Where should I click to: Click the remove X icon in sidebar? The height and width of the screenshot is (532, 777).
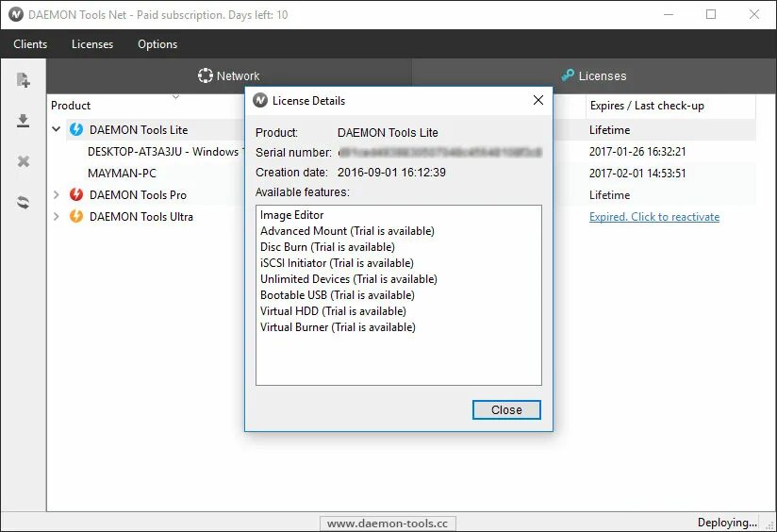click(24, 161)
